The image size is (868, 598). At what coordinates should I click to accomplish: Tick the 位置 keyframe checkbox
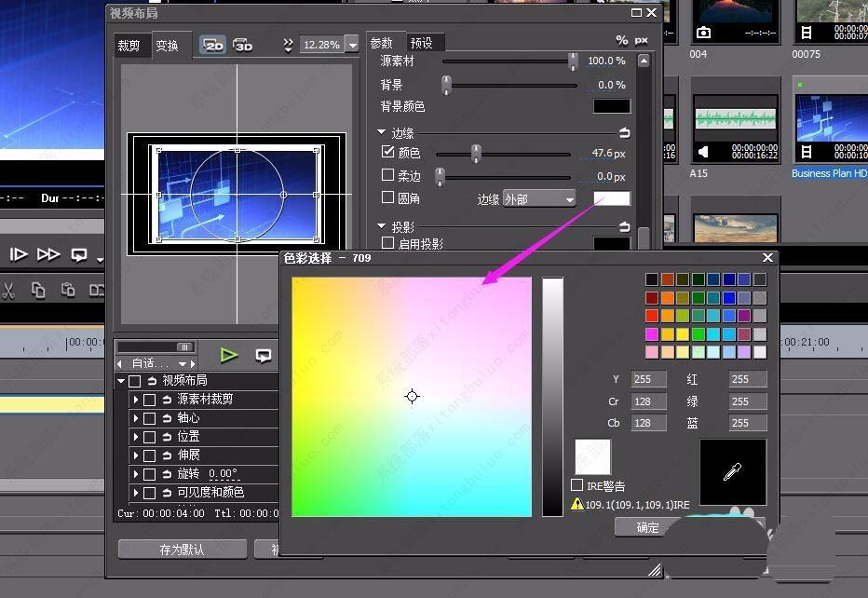[x=149, y=437]
